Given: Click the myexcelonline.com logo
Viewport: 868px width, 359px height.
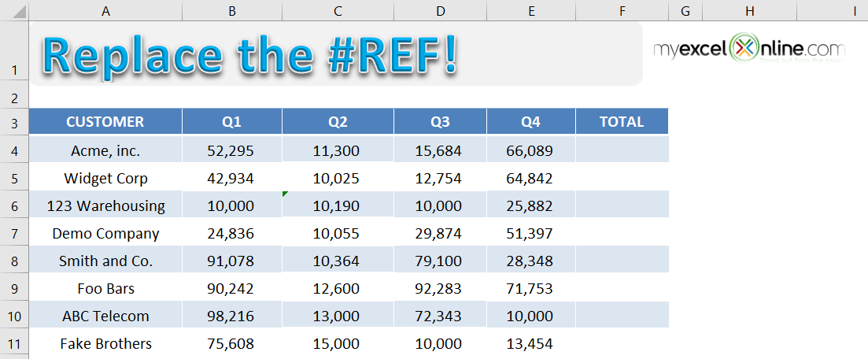Looking at the screenshot, I should pos(749,48).
